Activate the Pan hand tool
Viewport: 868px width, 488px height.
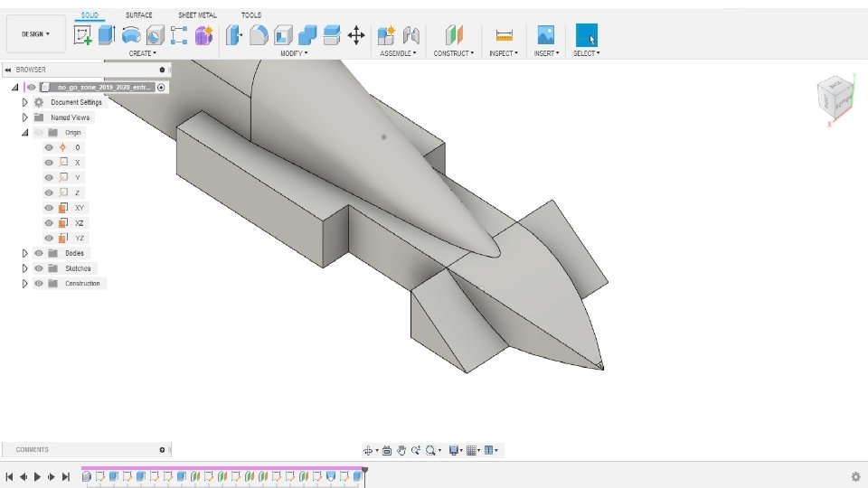401,450
